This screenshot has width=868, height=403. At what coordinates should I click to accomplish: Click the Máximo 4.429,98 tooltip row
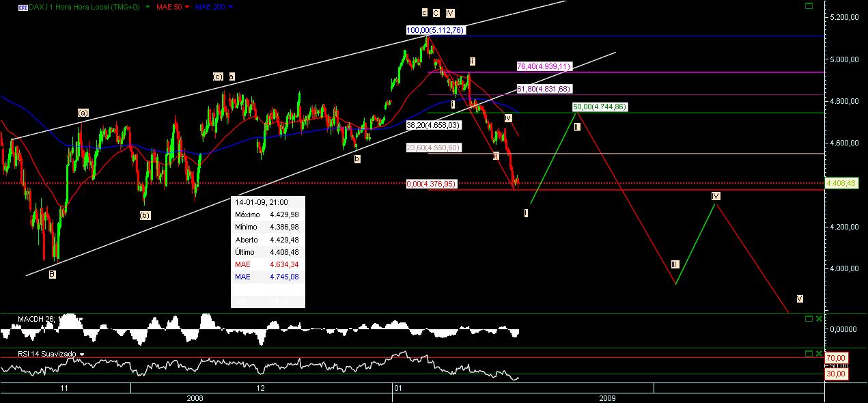pyautogui.click(x=267, y=214)
